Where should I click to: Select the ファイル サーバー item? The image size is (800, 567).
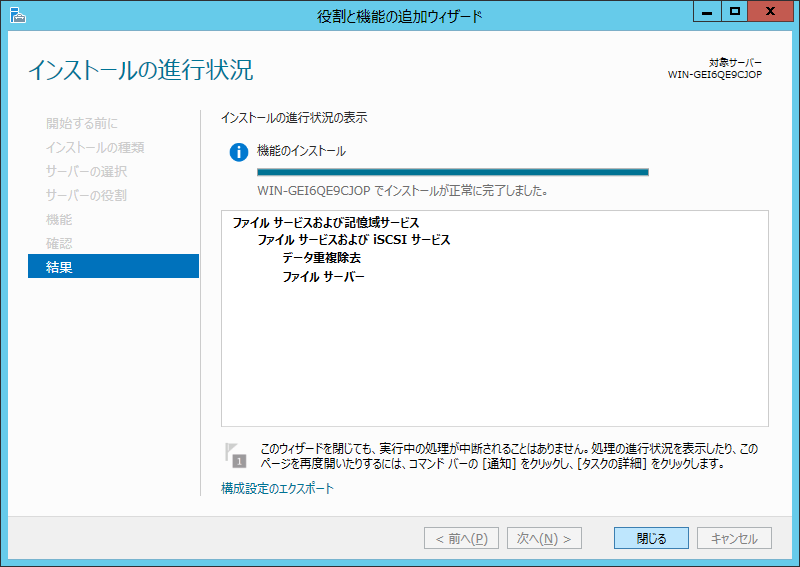coord(323,276)
